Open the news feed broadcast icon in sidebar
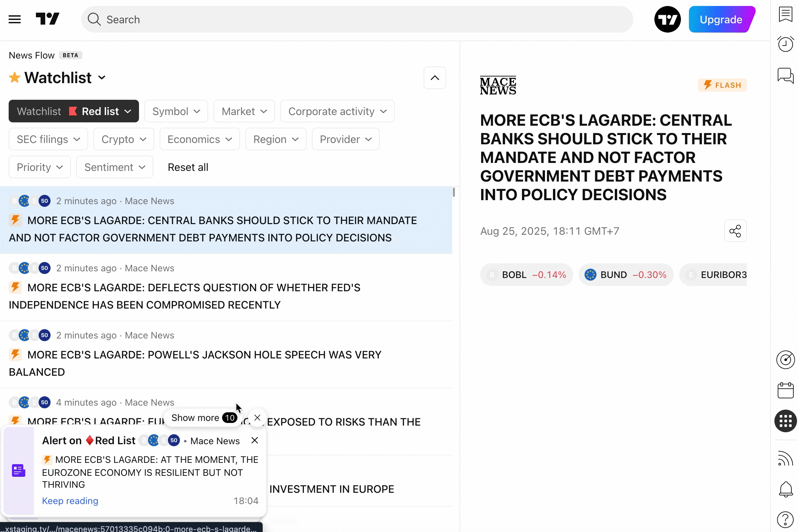Viewport: 798px width, 532px height. [x=785, y=459]
